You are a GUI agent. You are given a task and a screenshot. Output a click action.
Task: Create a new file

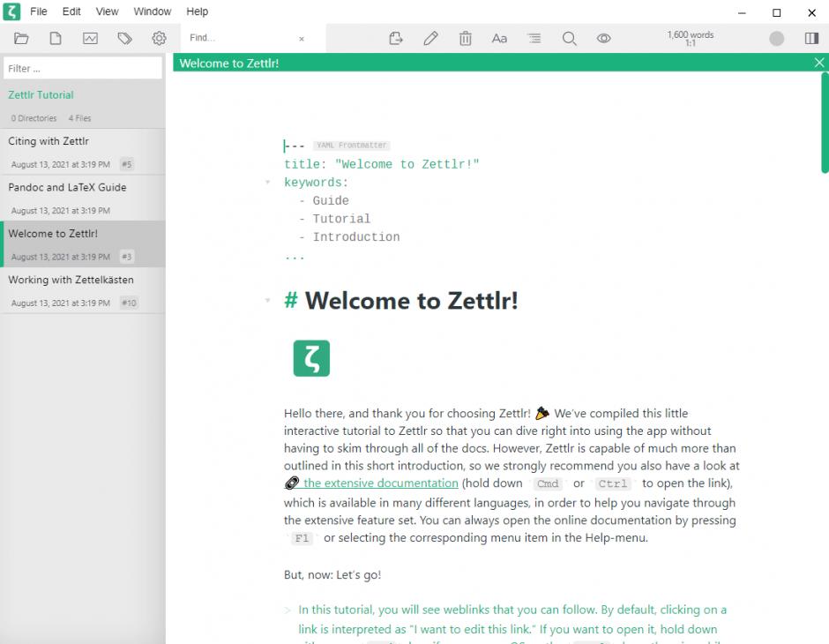click(55, 38)
